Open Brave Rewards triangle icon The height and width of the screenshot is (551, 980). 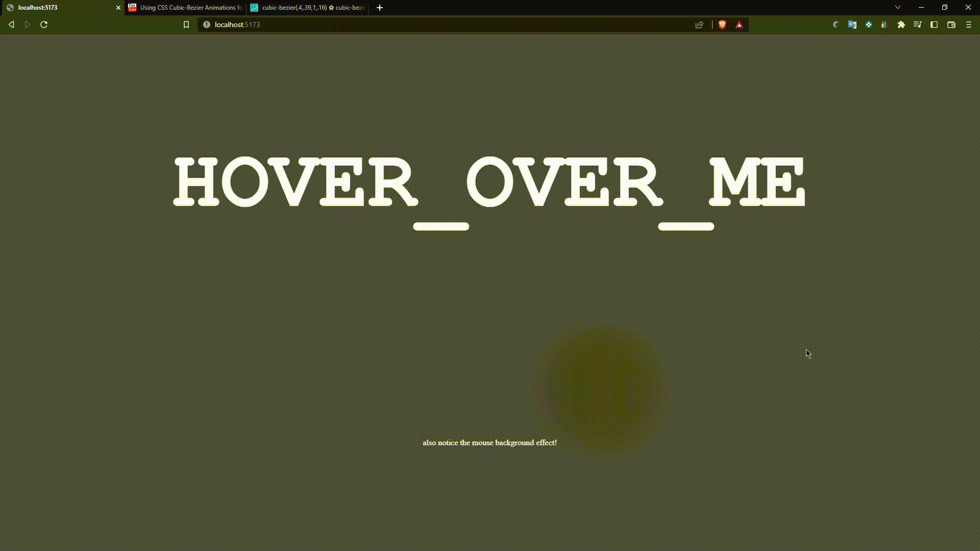pos(739,24)
